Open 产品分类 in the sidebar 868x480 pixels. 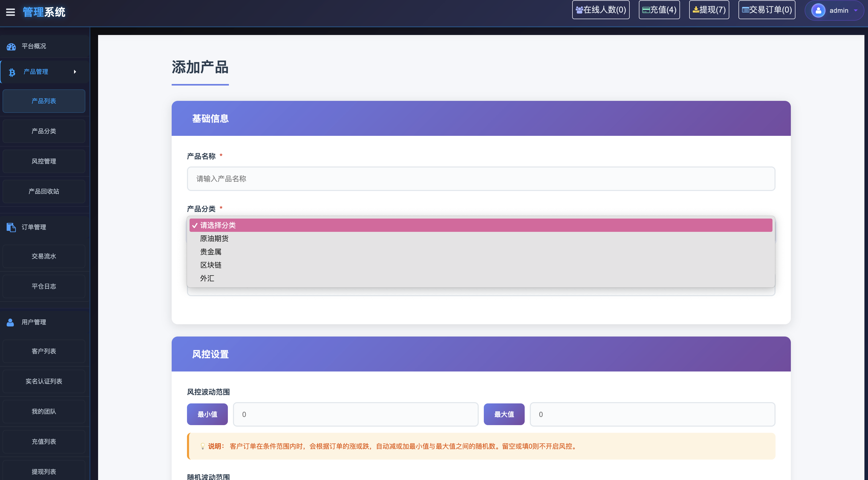tap(44, 131)
